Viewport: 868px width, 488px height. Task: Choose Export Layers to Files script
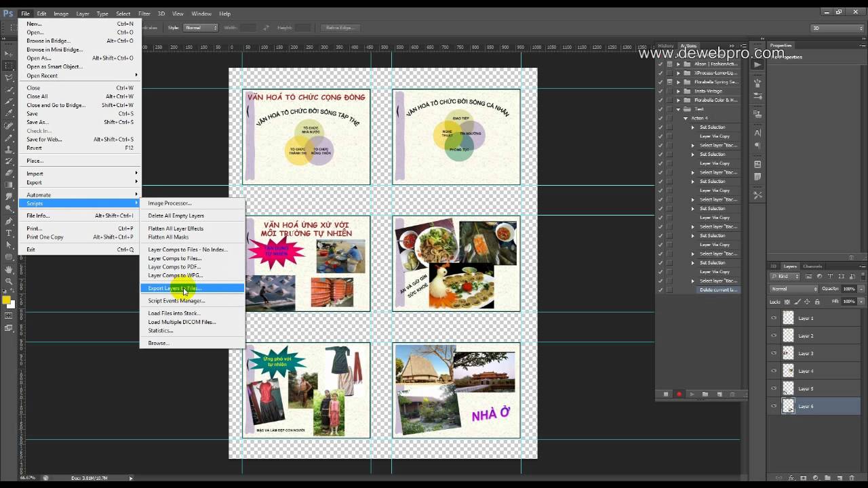click(192, 288)
